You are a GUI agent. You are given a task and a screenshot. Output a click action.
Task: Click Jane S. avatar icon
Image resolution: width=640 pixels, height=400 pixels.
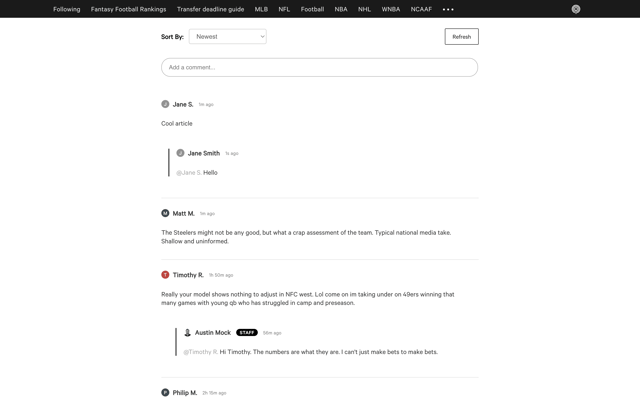[165, 104]
